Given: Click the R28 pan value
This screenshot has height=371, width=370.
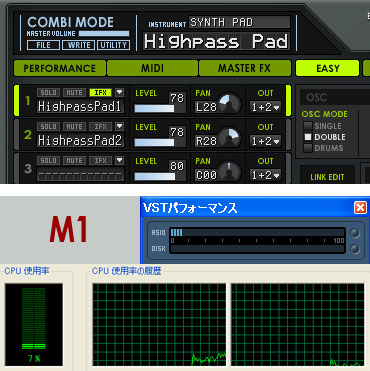Looking at the screenshot, I should tap(206, 141).
